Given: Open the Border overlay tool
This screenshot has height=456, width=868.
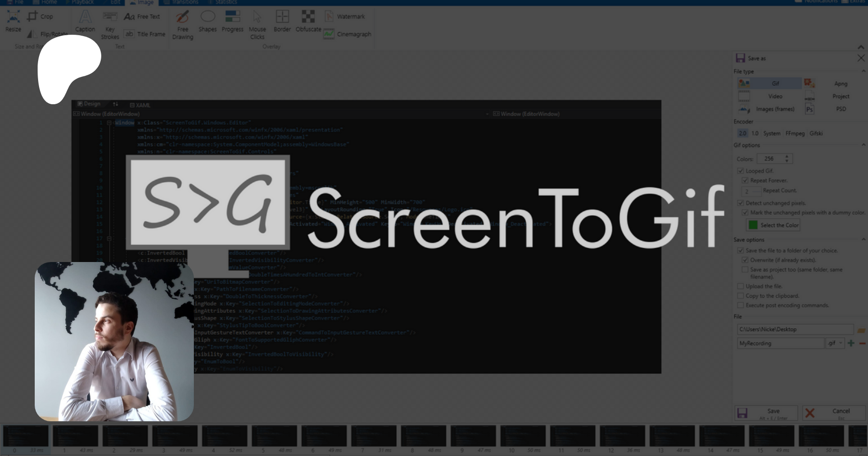Looking at the screenshot, I should point(282,21).
